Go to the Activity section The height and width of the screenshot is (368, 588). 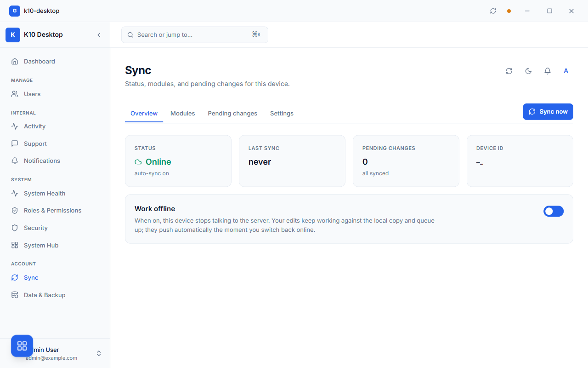tap(55, 126)
